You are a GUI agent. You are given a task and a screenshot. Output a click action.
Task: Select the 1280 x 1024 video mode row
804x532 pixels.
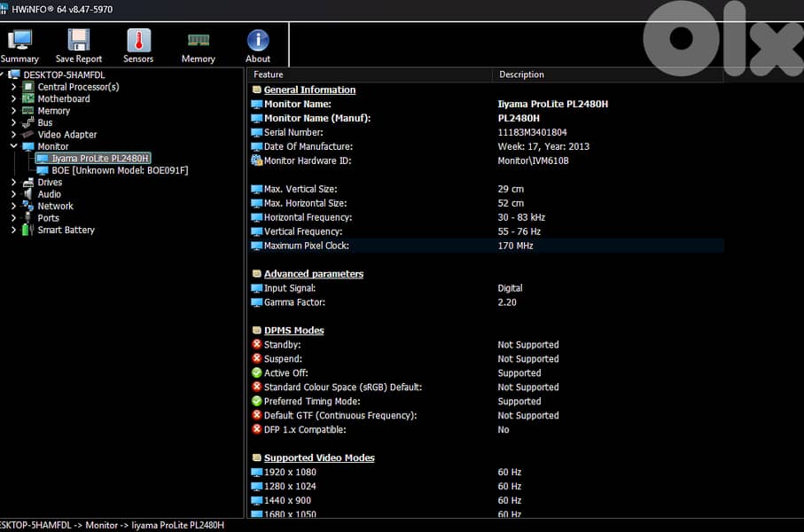tap(486, 487)
